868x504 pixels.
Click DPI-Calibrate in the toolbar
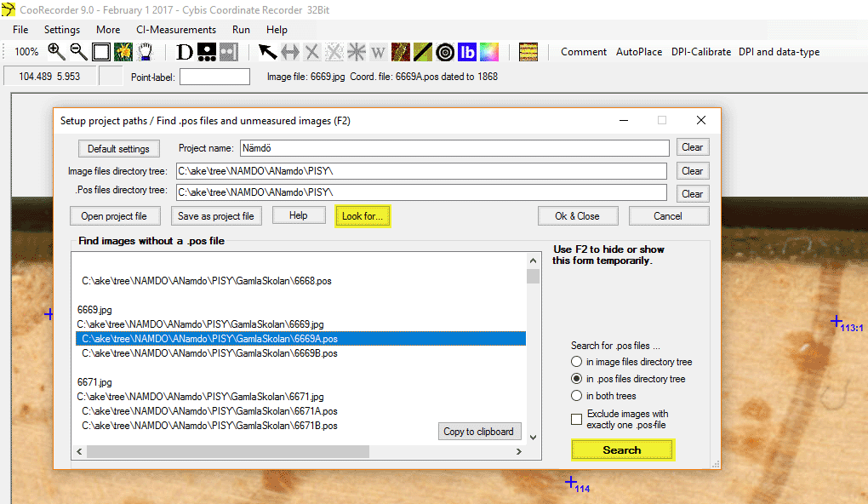pyautogui.click(x=701, y=52)
